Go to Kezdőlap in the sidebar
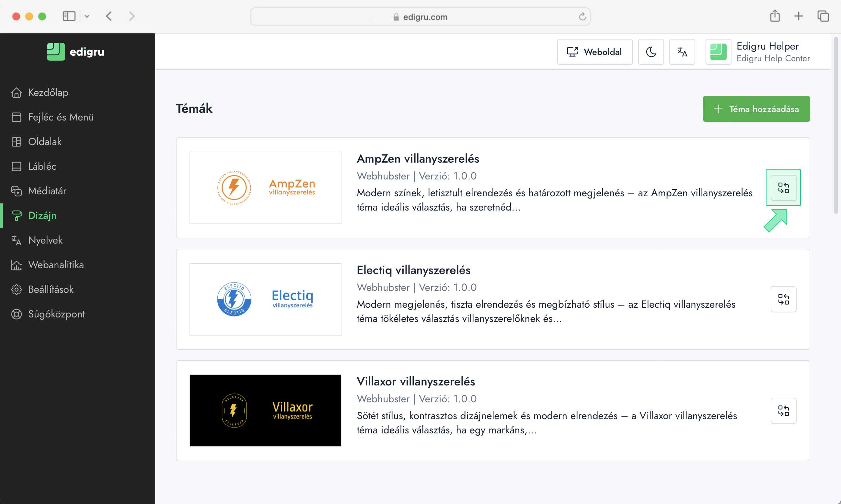 pyautogui.click(x=48, y=92)
